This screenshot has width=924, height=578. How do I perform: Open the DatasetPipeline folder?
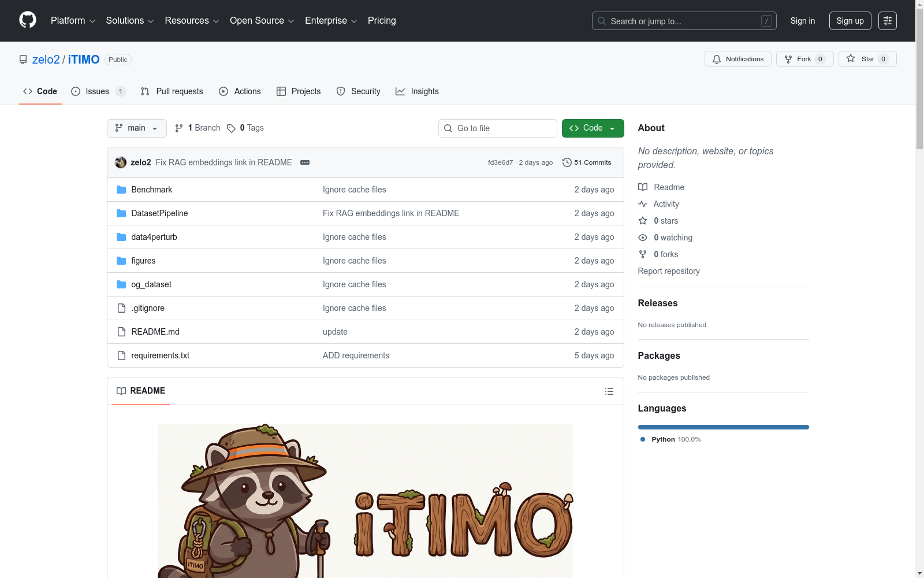159,213
